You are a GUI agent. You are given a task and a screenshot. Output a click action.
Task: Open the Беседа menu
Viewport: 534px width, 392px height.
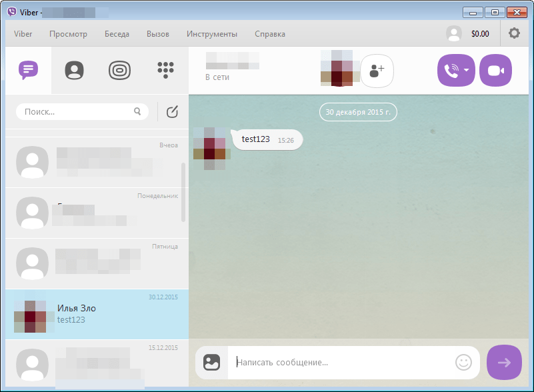[117, 34]
